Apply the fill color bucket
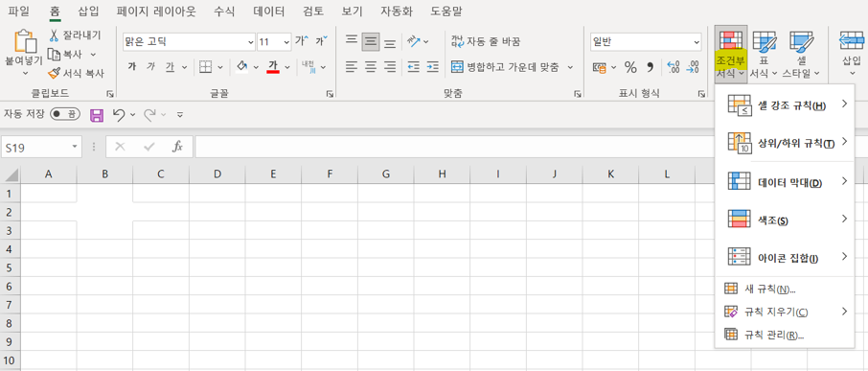Screen dimensions: 868x371 click(x=241, y=67)
